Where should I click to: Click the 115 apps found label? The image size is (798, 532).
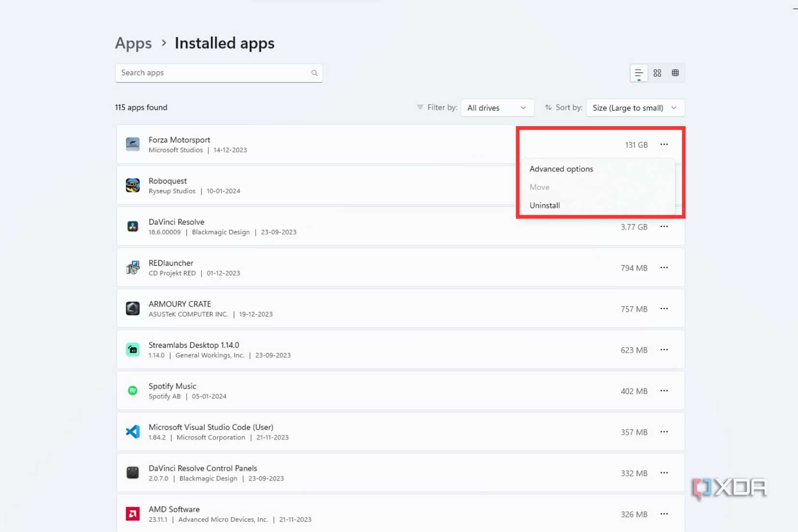(141, 107)
